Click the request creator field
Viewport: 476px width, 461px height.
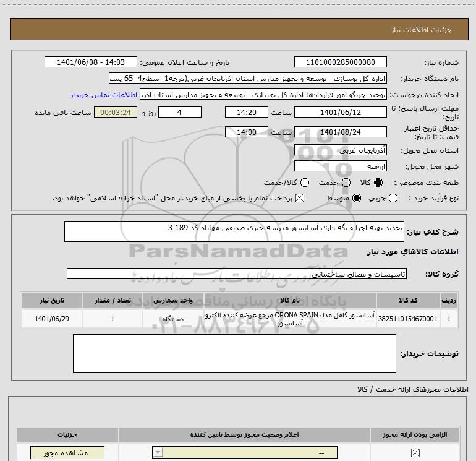click(263, 95)
